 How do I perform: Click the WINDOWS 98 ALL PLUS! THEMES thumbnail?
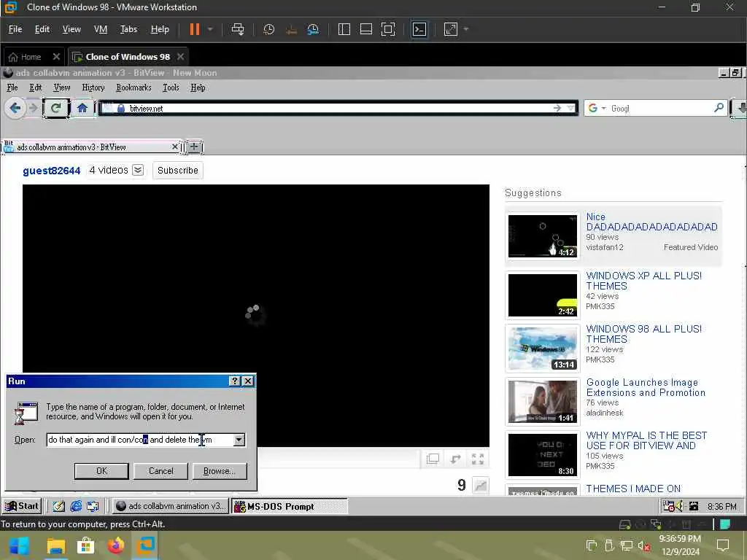[x=543, y=349]
